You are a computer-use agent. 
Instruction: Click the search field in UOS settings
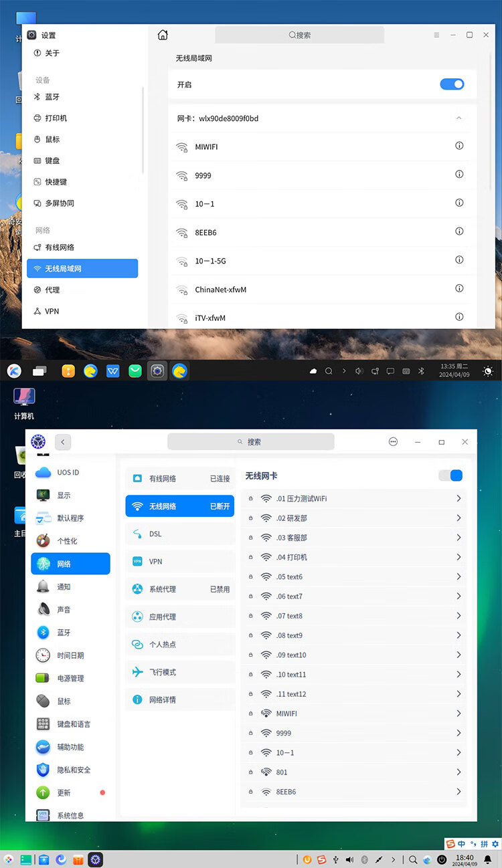tap(250, 442)
